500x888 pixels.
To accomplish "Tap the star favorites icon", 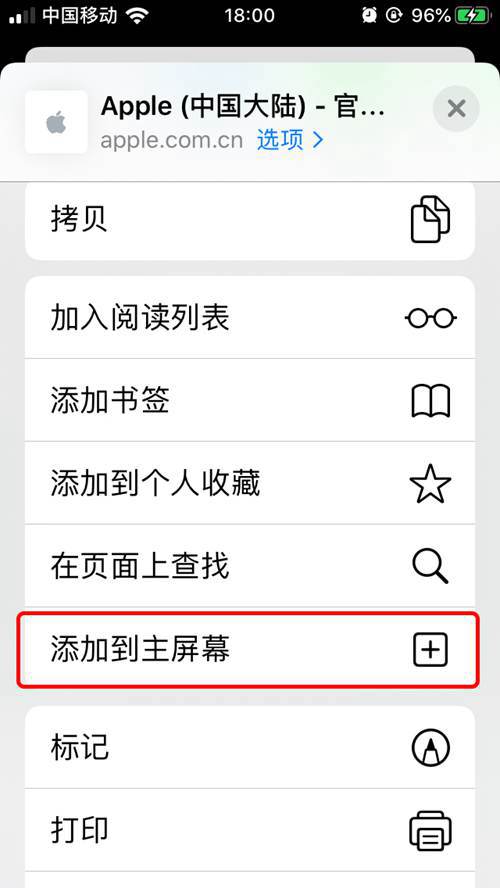I will click(x=430, y=484).
